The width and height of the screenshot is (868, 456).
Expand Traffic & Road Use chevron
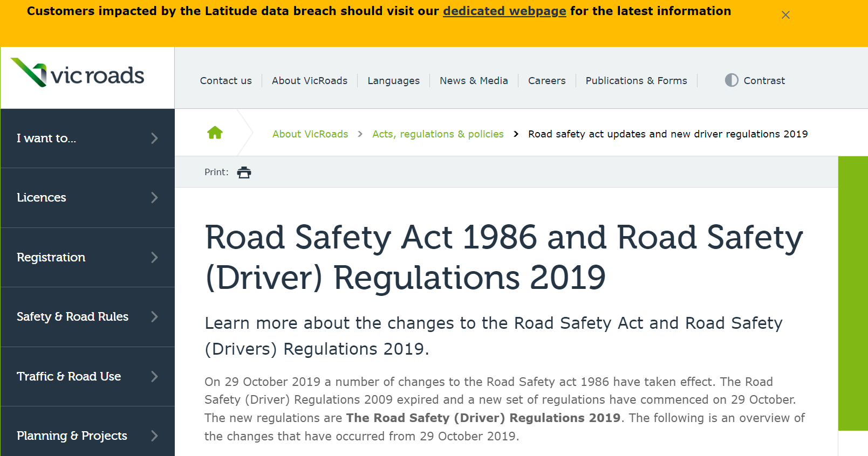[154, 377]
